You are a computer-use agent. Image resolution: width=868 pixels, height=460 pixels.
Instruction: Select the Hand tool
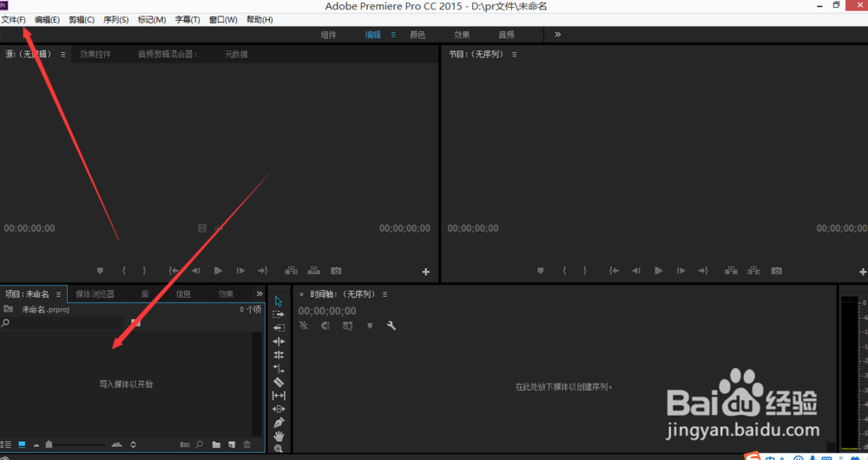coord(279,436)
